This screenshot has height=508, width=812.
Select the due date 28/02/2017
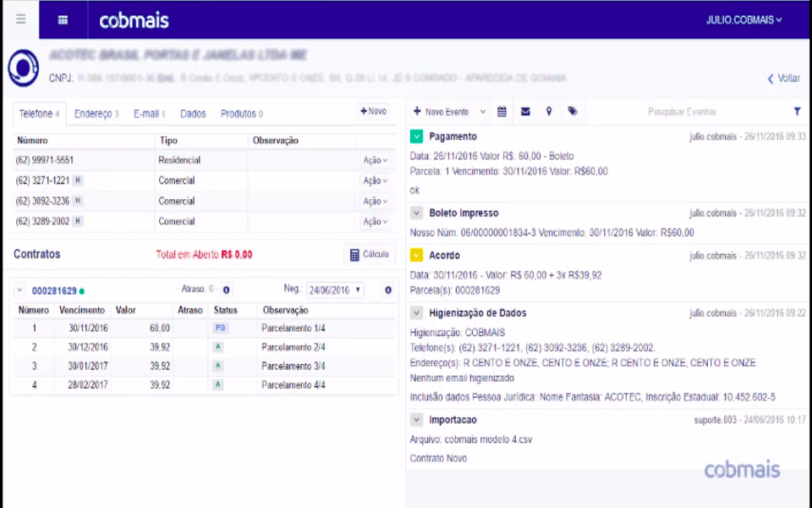pos(88,384)
